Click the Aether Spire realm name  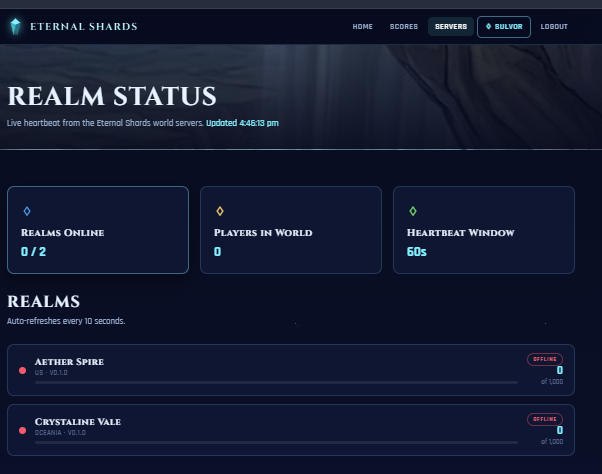click(69, 362)
